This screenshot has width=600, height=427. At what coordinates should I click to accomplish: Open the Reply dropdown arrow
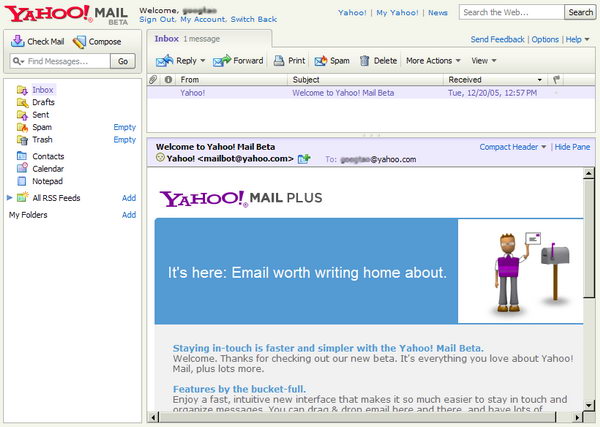tap(203, 61)
